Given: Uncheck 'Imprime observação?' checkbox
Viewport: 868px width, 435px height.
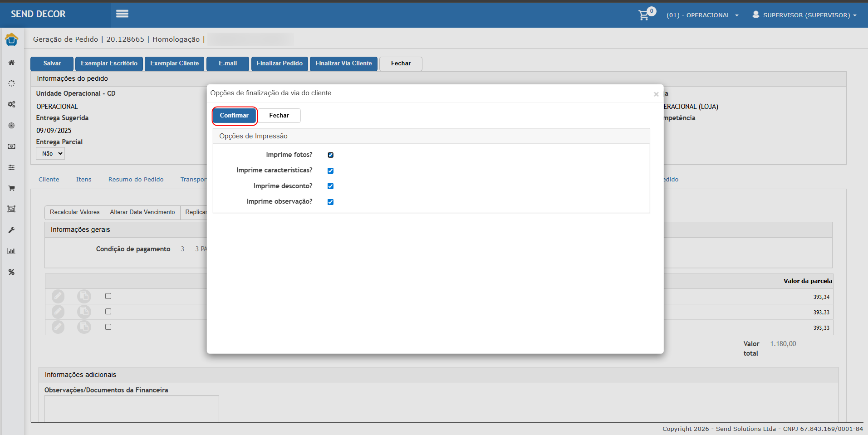Looking at the screenshot, I should tap(330, 202).
